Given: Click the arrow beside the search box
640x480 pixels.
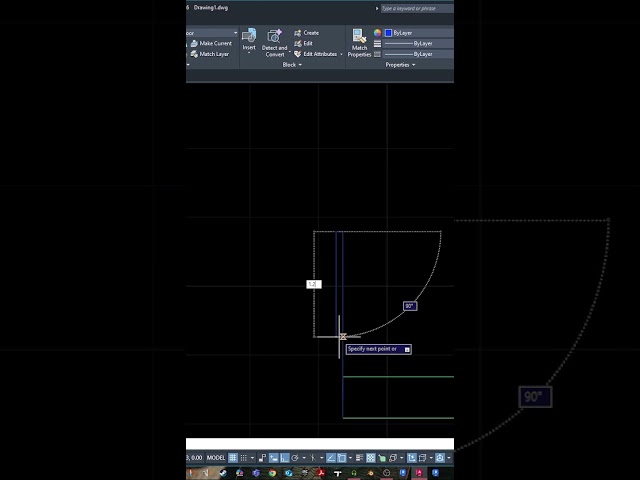Looking at the screenshot, I should pos(377,8).
